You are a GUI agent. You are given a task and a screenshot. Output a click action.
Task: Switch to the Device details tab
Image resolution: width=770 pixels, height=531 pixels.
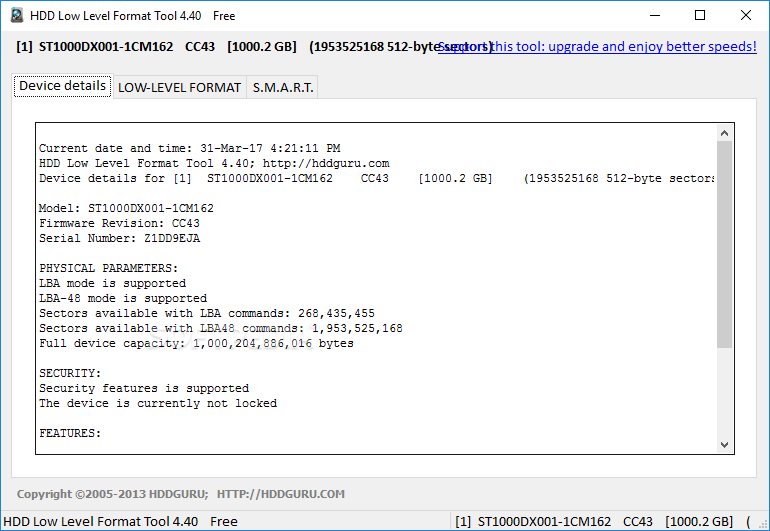click(63, 86)
